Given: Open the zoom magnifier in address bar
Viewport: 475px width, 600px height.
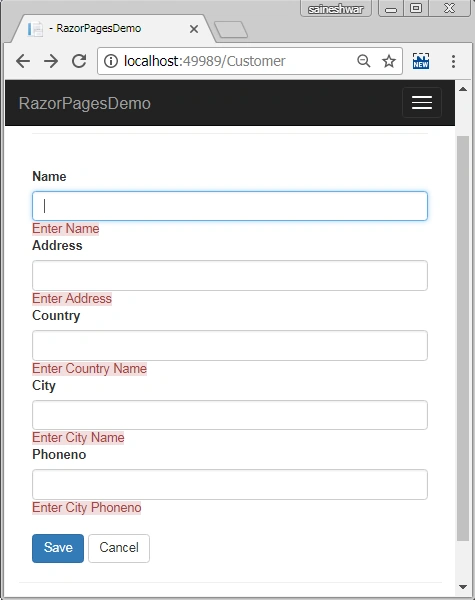Looking at the screenshot, I should pyautogui.click(x=364, y=61).
